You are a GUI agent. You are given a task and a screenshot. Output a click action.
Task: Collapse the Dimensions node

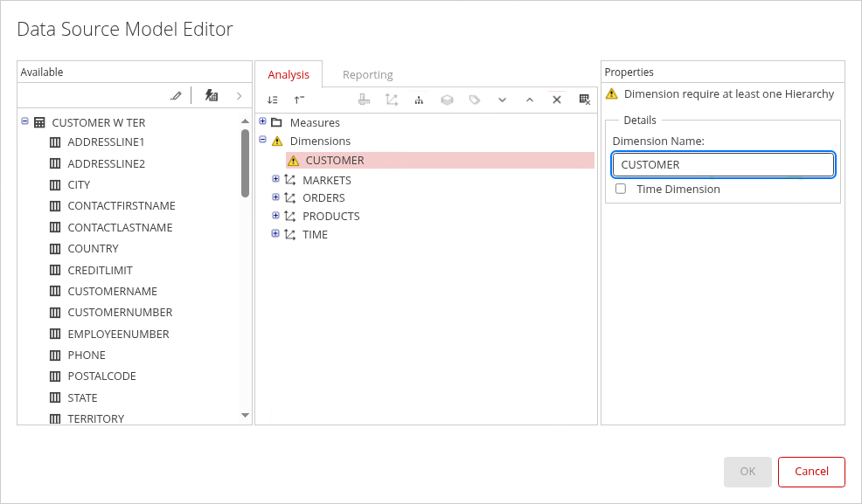(262, 140)
